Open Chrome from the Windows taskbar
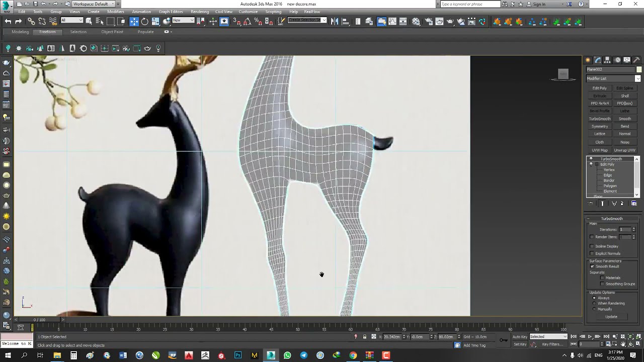 [x=353, y=355]
